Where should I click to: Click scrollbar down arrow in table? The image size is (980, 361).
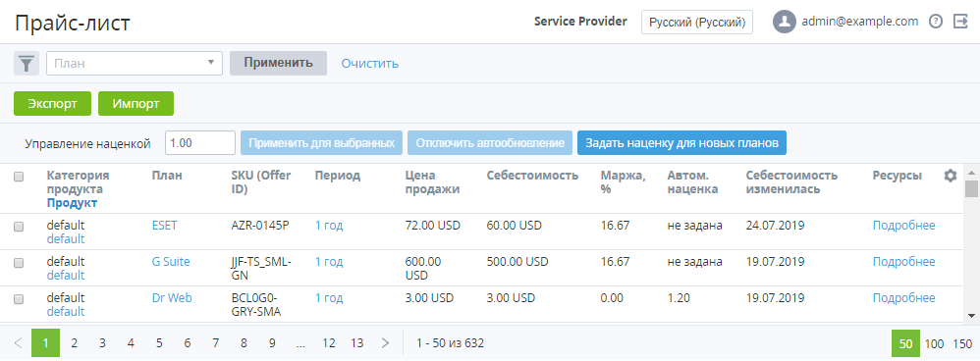click(x=971, y=316)
